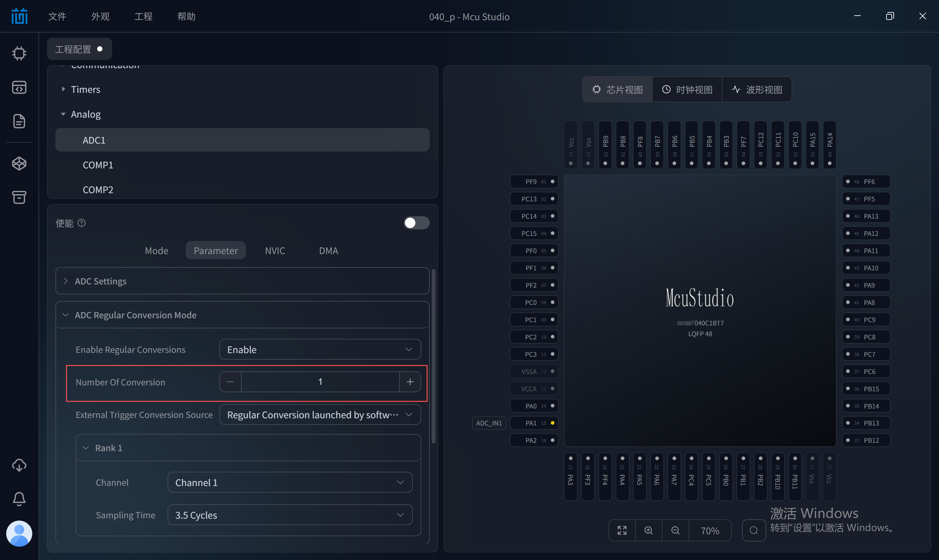Open notifications bell icon

click(19, 499)
